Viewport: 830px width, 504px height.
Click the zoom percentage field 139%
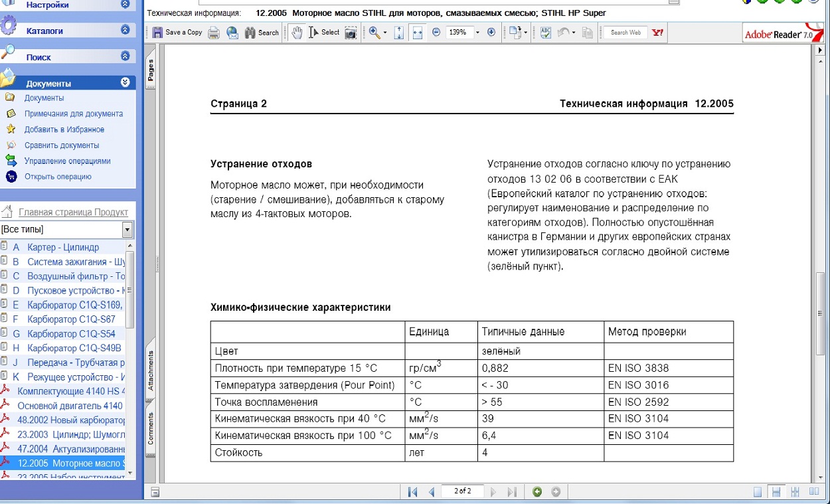pyautogui.click(x=459, y=32)
